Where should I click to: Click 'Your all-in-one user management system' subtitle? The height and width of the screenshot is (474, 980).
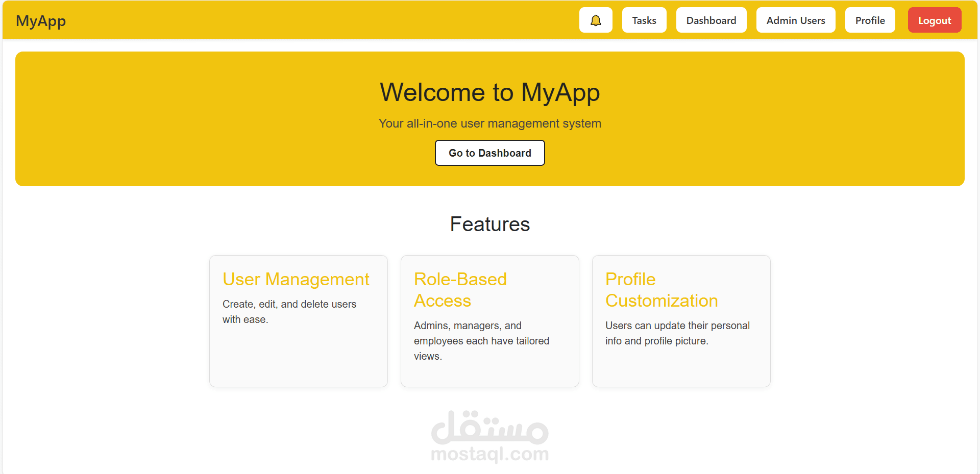490,123
